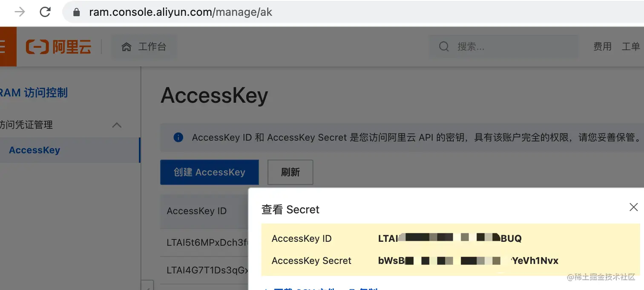This screenshot has height=290, width=644.
Task: Collapse the 访问凭证管理 section chevron
Action: [116, 125]
